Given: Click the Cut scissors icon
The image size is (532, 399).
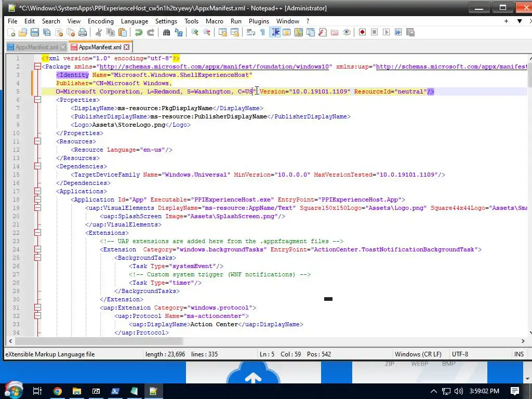Looking at the screenshot, I should 99,32.
